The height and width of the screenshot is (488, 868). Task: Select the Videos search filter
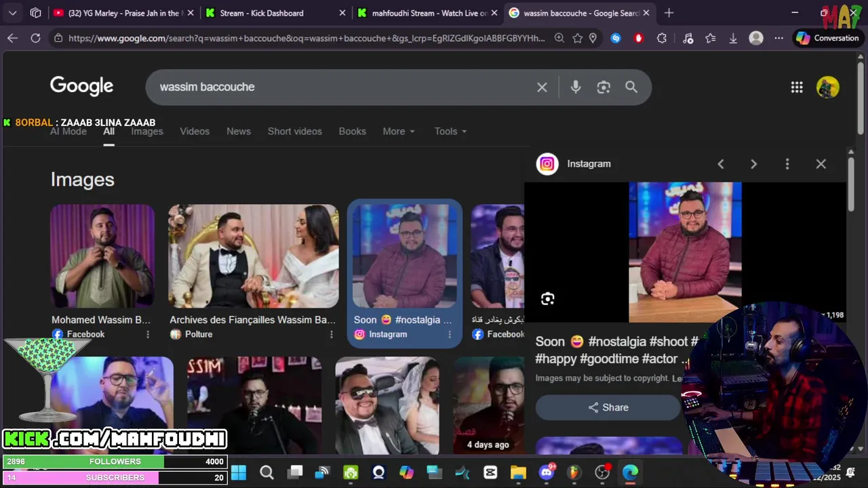tap(195, 131)
